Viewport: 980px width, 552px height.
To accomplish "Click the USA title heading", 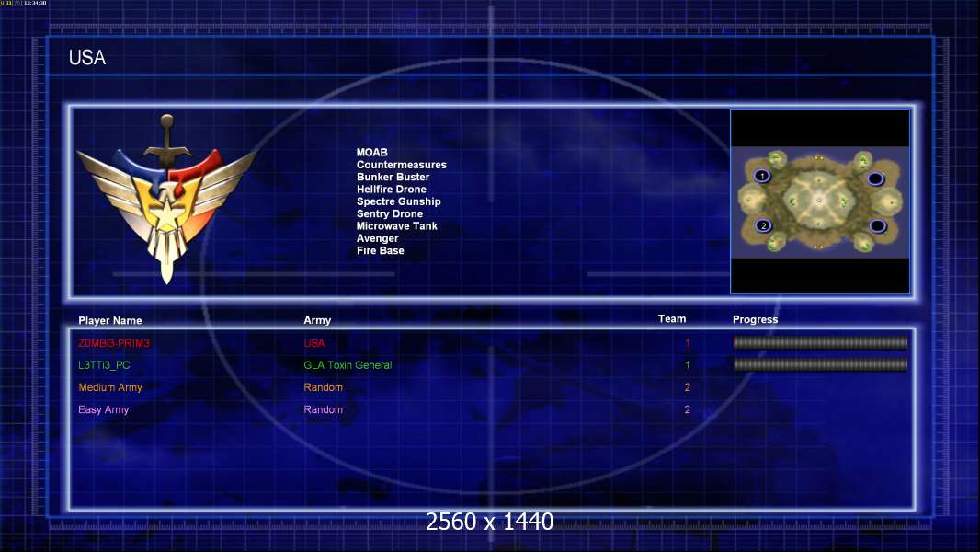I will click(x=86, y=58).
